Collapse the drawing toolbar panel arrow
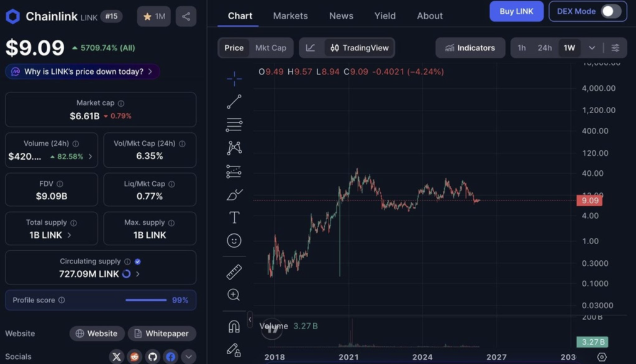This screenshot has width=636, height=364. [x=250, y=320]
